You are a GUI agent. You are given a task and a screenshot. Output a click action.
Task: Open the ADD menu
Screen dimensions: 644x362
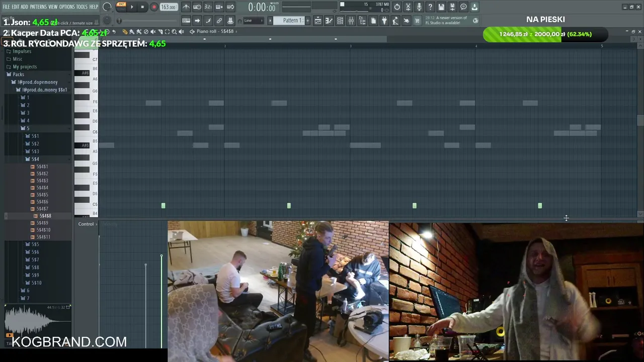click(x=24, y=7)
